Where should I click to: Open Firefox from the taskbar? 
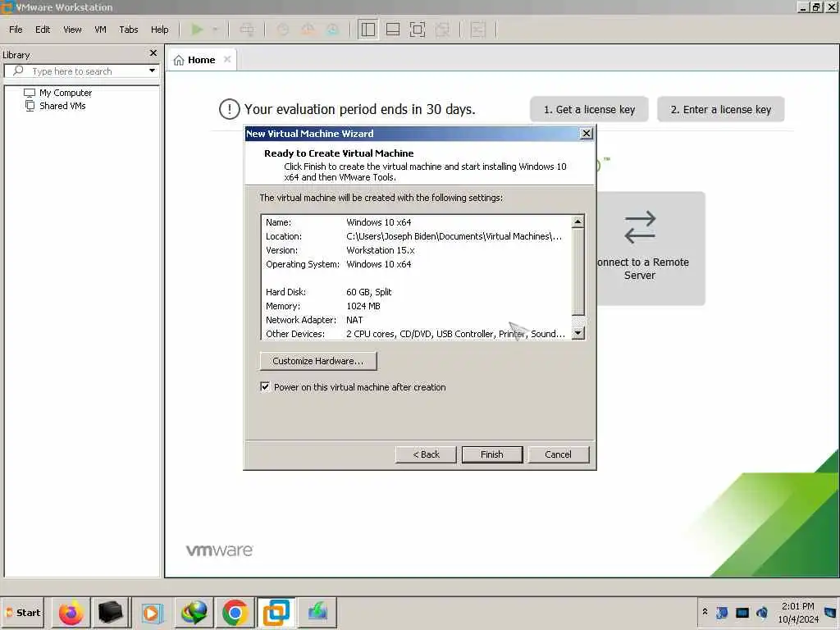[x=71, y=612]
